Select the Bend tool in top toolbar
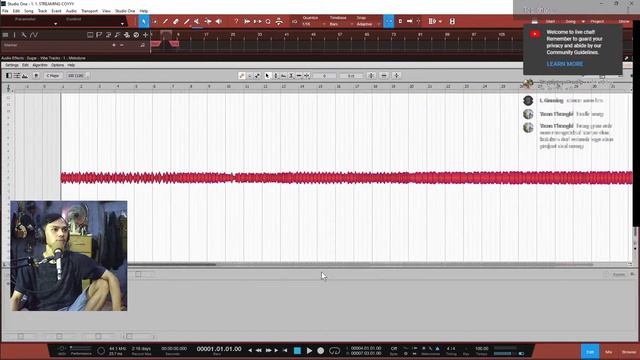This screenshot has height=360, width=640. click(x=208, y=21)
